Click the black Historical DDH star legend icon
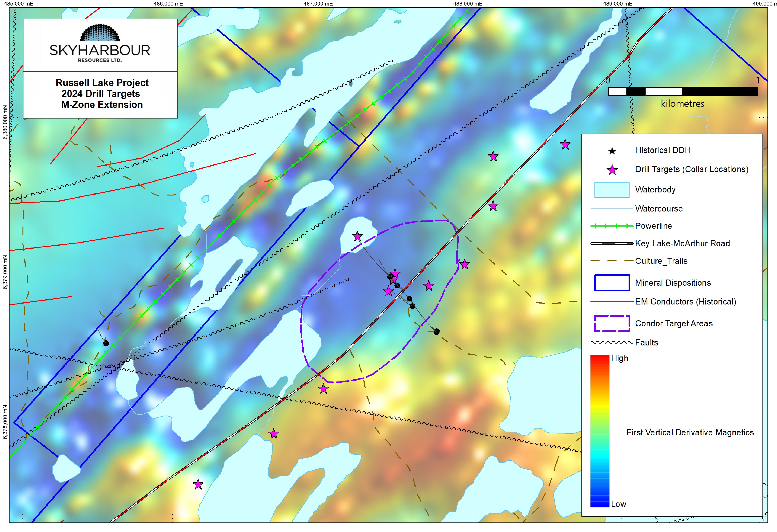The image size is (777, 532). pos(612,151)
